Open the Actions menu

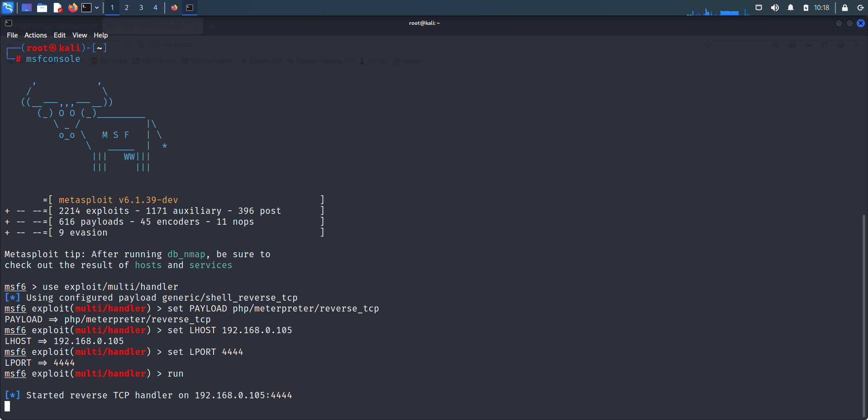(x=36, y=35)
